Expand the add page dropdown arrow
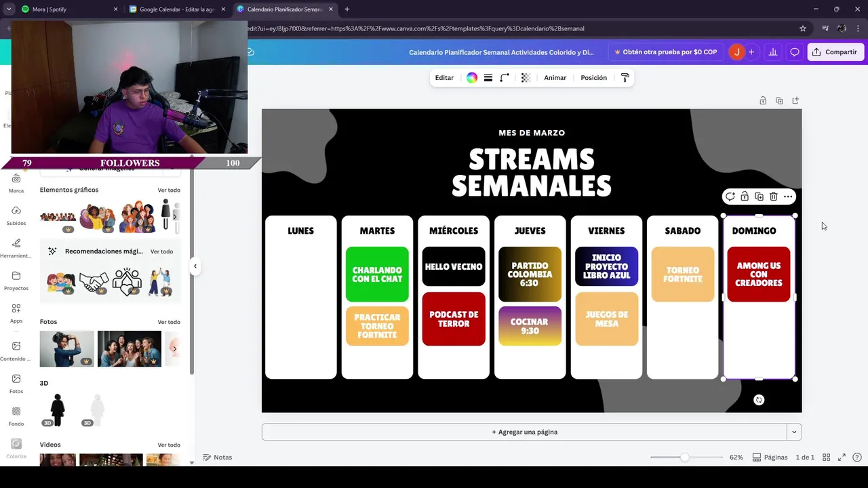This screenshot has width=868, height=488. [794, 432]
